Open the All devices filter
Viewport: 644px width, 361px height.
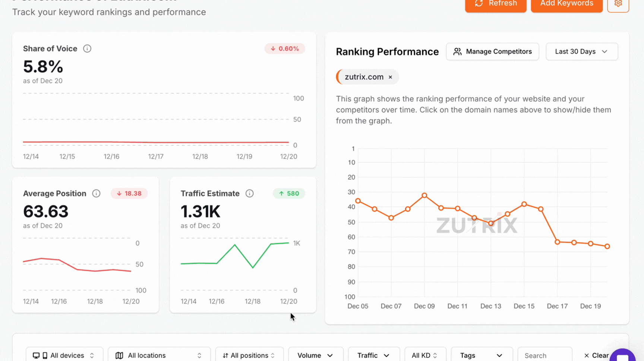pos(64,355)
